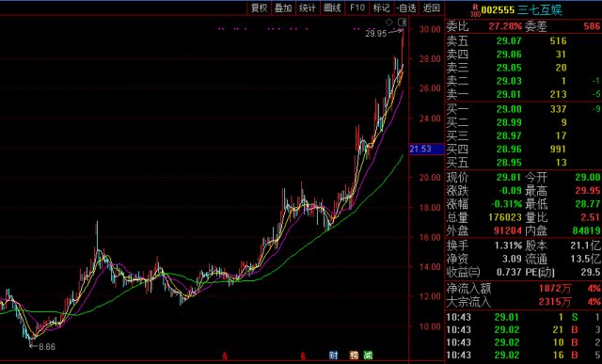Image resolution: width=602 pixels, height=364 pixels.
Task: Click the 大宗流入 value 2315万
Action: [554, 302]
